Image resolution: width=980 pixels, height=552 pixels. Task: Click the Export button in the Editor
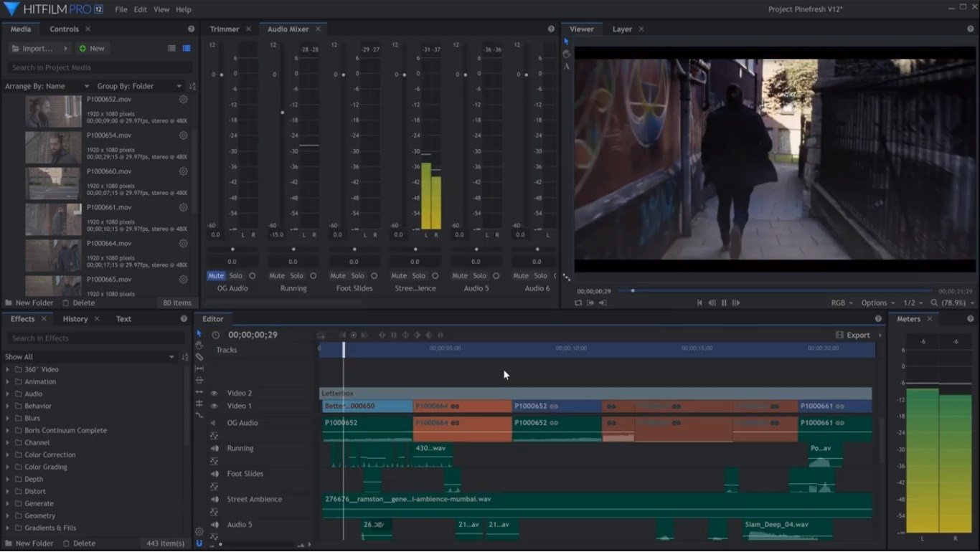(853, 335)
